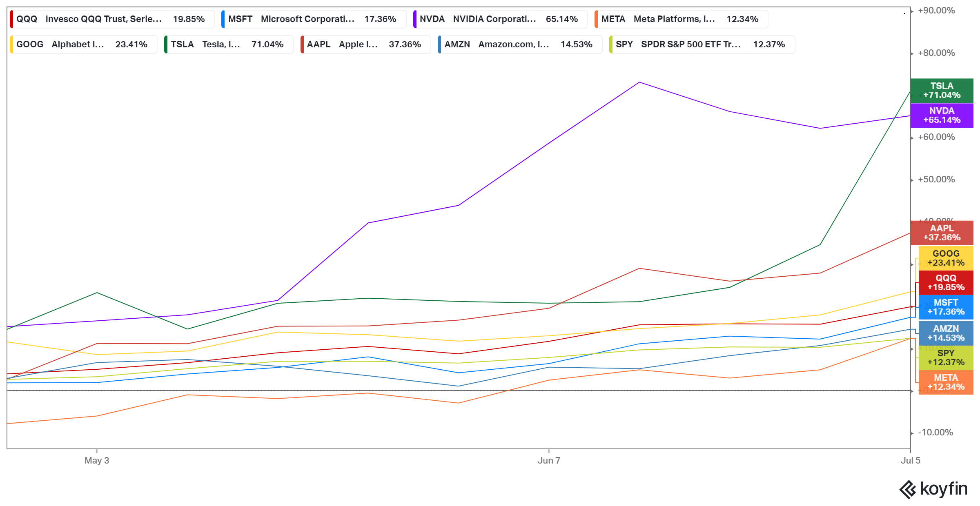The image size is (980, 506).
Task: Select the GOOG +23.41% price label
Action: [946, 258]
